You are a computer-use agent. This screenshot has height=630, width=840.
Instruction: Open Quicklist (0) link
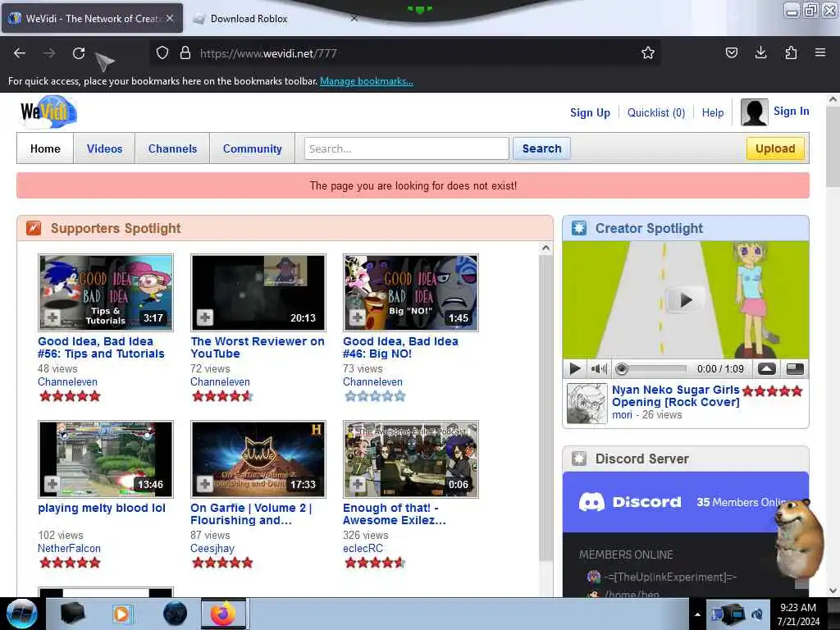click(x=656, y=112)
